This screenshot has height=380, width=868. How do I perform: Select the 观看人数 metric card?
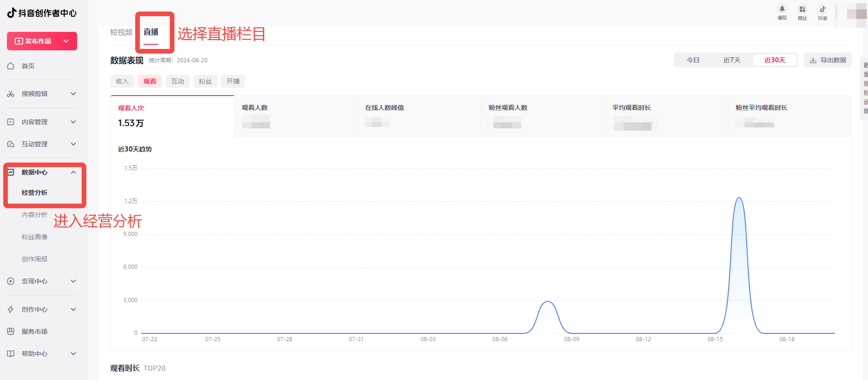tap(295, 116)
